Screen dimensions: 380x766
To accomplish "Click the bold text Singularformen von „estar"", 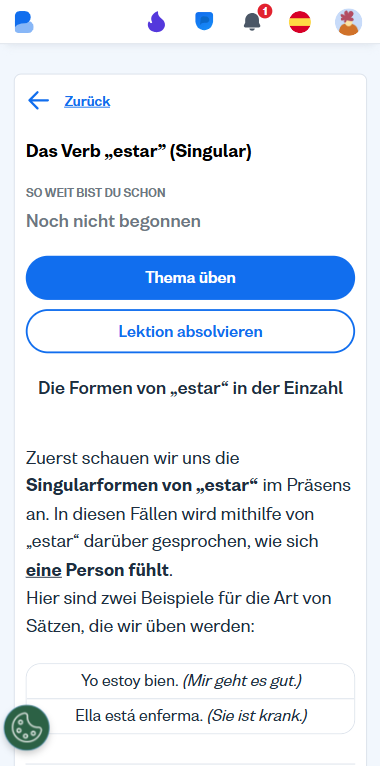I will click(142, 486).
